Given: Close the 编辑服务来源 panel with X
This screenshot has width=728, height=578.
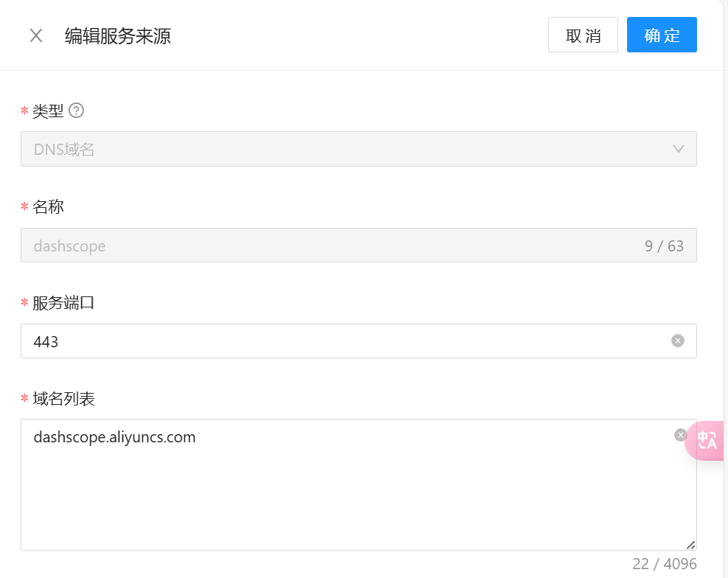Looking at the screenshot, I should point(36,35).
